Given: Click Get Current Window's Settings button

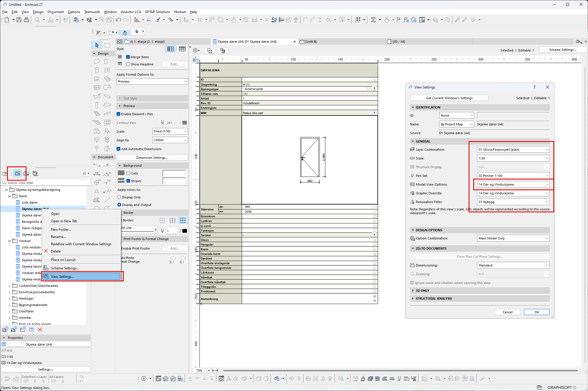Looking at the screenshot, I should coord(449,98).
